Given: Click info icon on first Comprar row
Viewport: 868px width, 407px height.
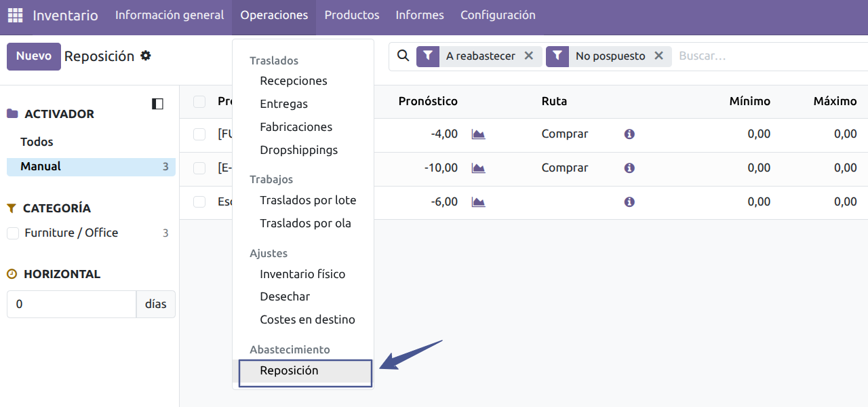Looking at the screenshot, I should click(629, 134).
